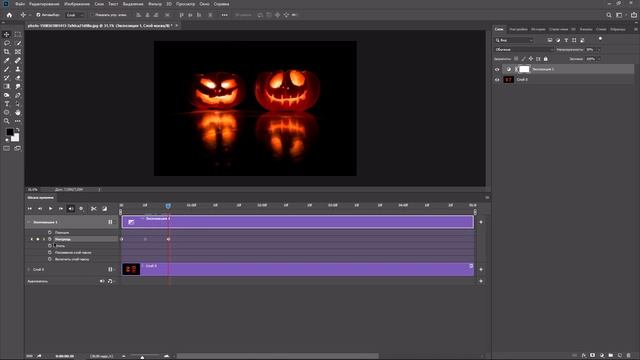Open the opacity value dropdown arrow

pyautogui.click(x=599, y=49)
